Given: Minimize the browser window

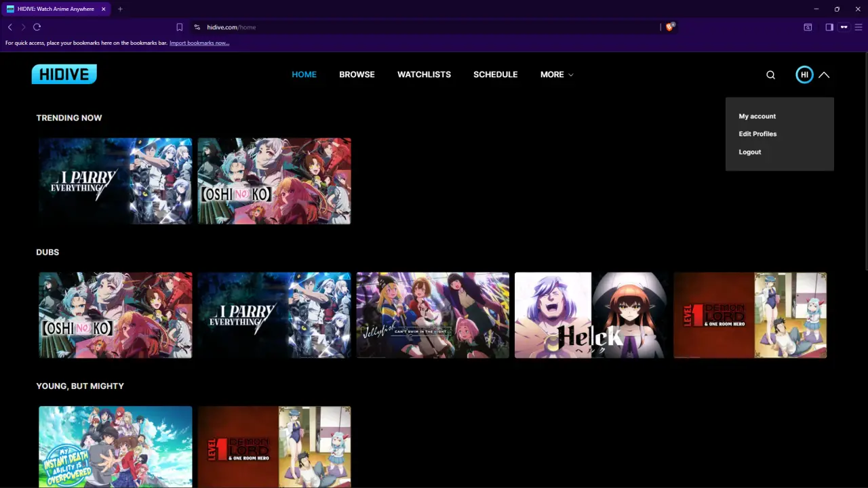Looking at the screenshot, I should (816, 9).
